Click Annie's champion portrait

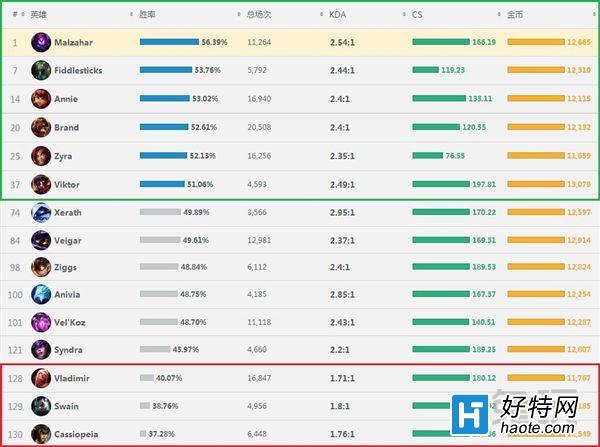(41, 99)
